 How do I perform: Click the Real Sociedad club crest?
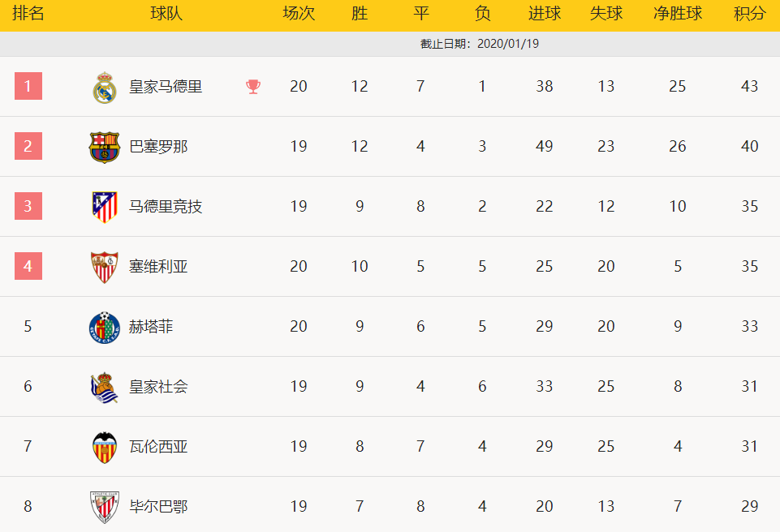pyautogui.click(x=105, y=388)
